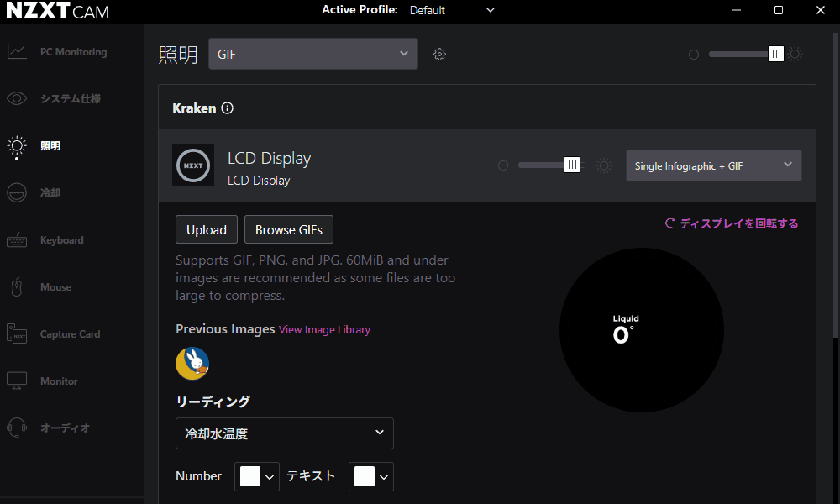This screenshot has height=504, width=840.
Task: Click the Browse GIFs button
Action: [x=289, y=230]
